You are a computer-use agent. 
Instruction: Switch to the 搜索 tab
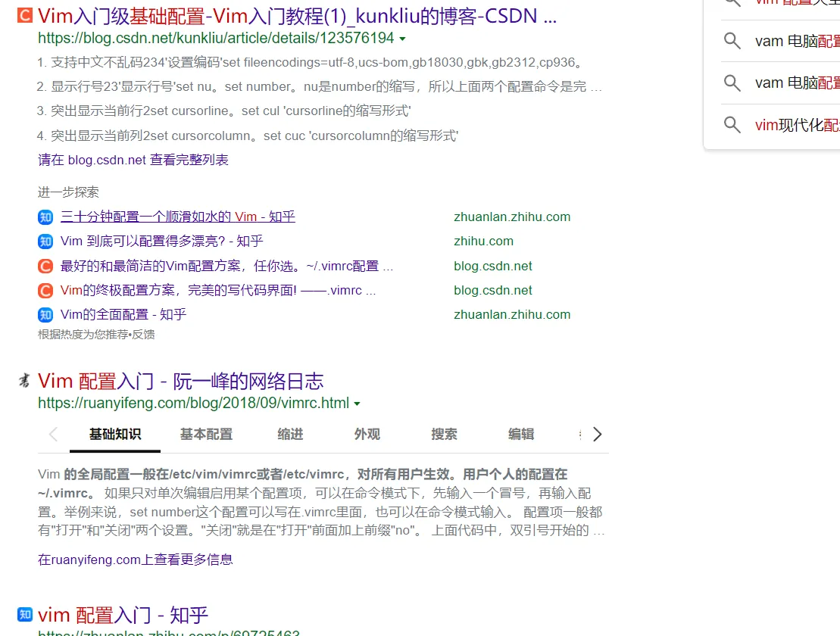click(444, 434)
